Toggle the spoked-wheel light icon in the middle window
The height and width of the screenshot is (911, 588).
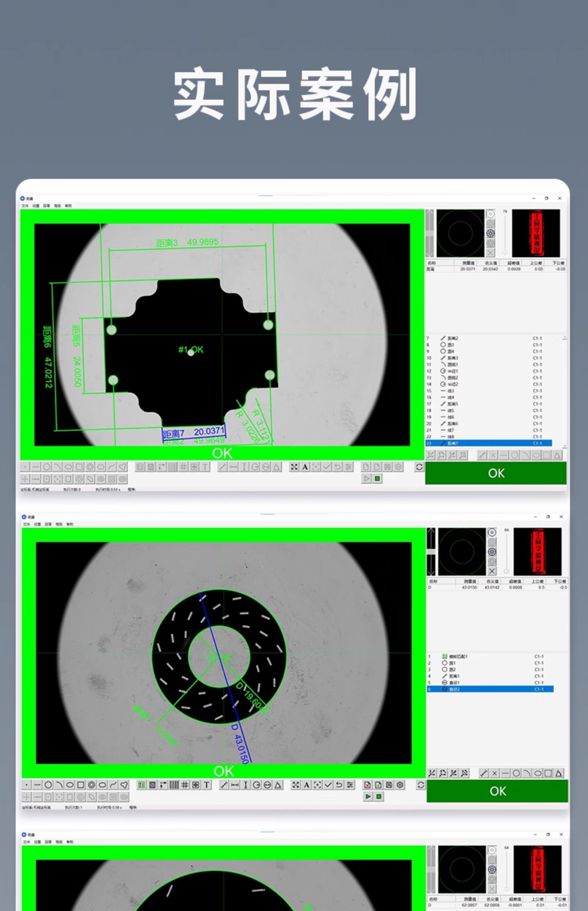492,552
